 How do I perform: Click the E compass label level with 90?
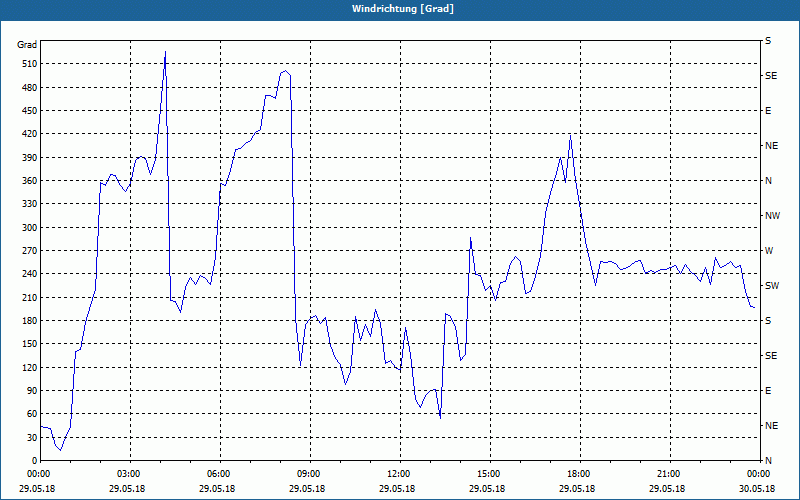point(768,391)
